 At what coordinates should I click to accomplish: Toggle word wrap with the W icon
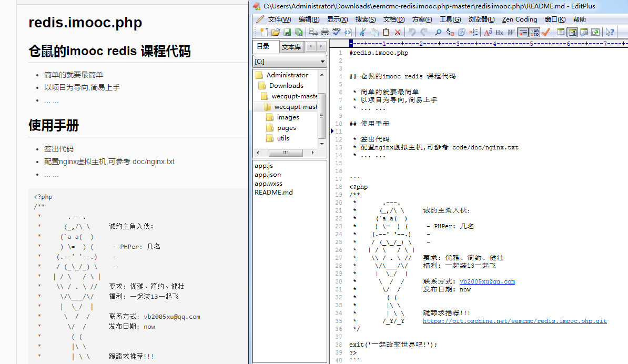point(511,32)
